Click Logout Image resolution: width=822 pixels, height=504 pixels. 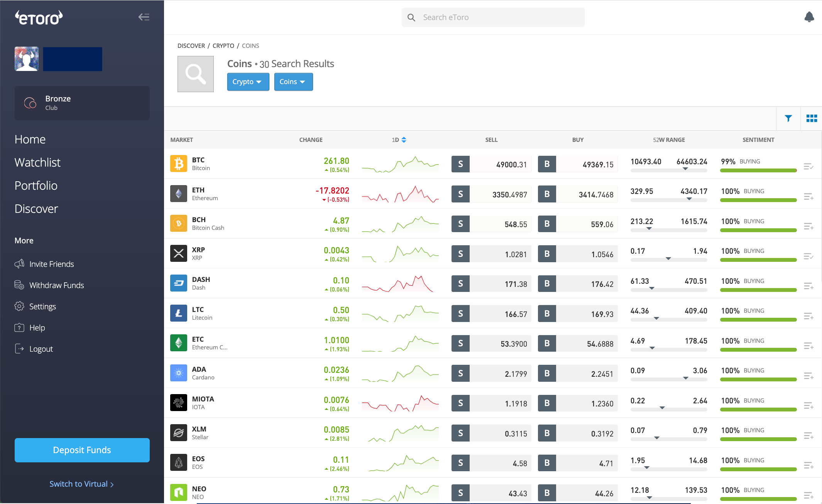point(34,349)
